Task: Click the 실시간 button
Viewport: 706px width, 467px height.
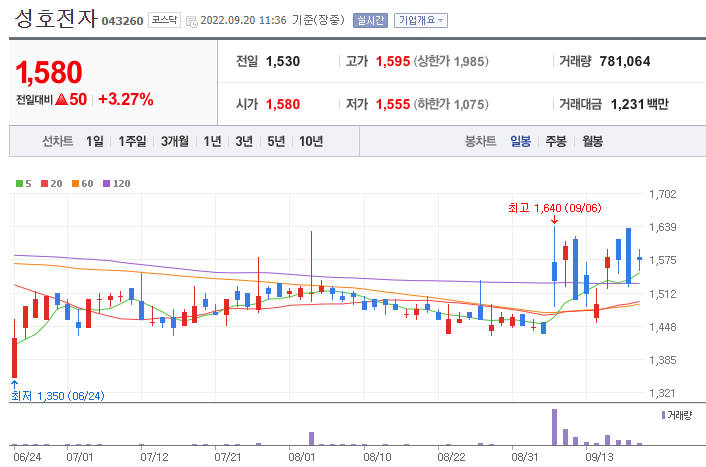Action: coord(370,20)
